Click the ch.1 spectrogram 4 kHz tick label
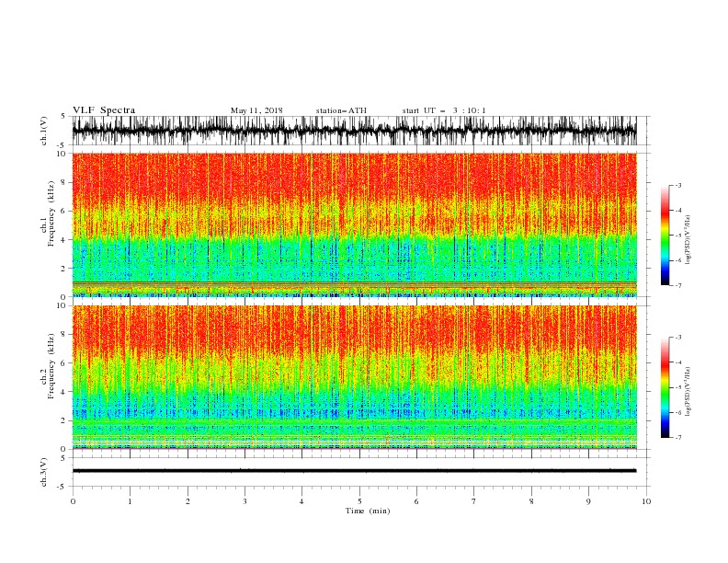 [x=64, y=240]
